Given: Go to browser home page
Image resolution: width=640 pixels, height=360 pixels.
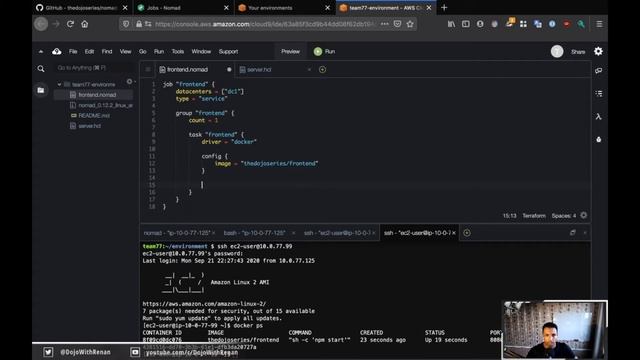Looking at the screenshot, I should 84,24.
